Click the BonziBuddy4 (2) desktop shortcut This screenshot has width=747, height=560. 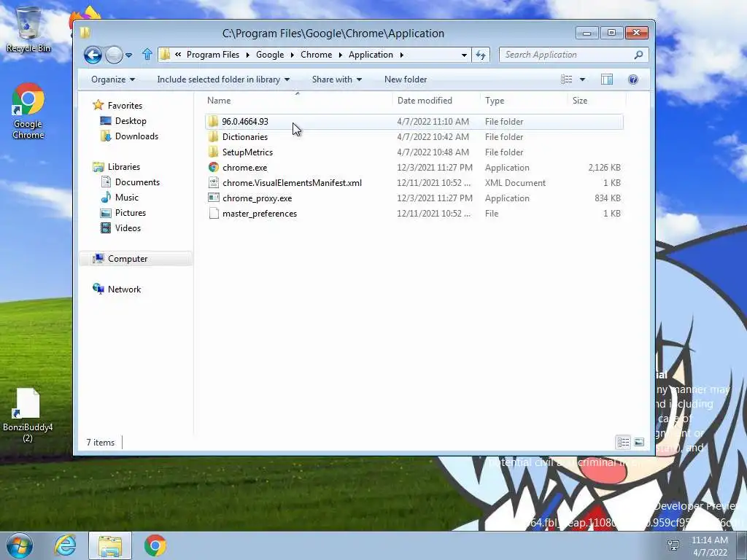(28, 415)
